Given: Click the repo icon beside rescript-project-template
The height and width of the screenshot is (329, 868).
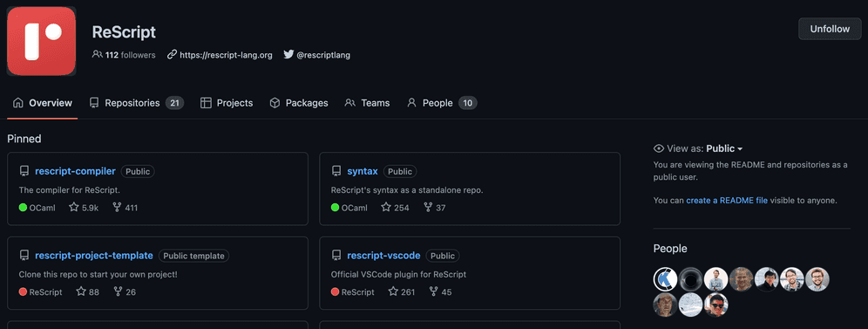Looking at the screenshot, I should (x=24, y=256).
